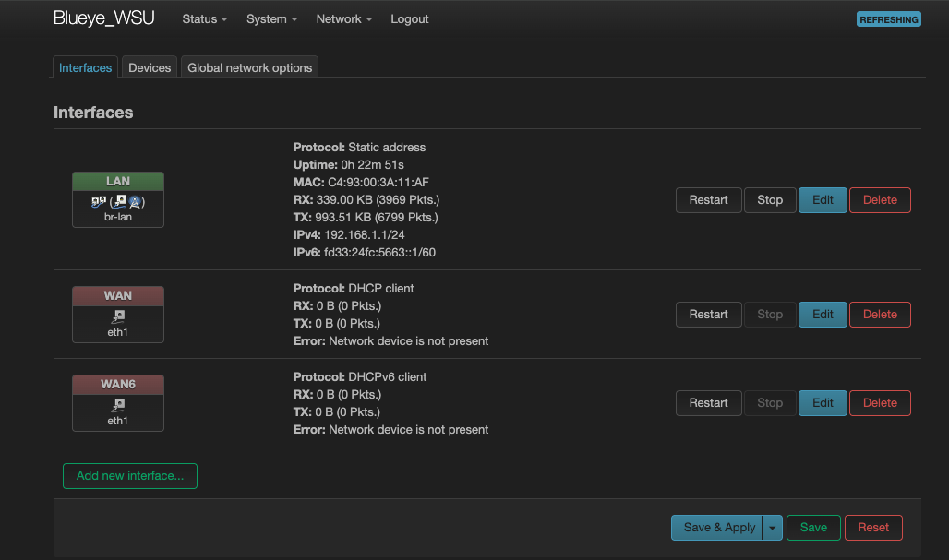This screenshot has width=949, height=560.
Task: Open the Status dropdown menu
Action: [x=205, y=18]
